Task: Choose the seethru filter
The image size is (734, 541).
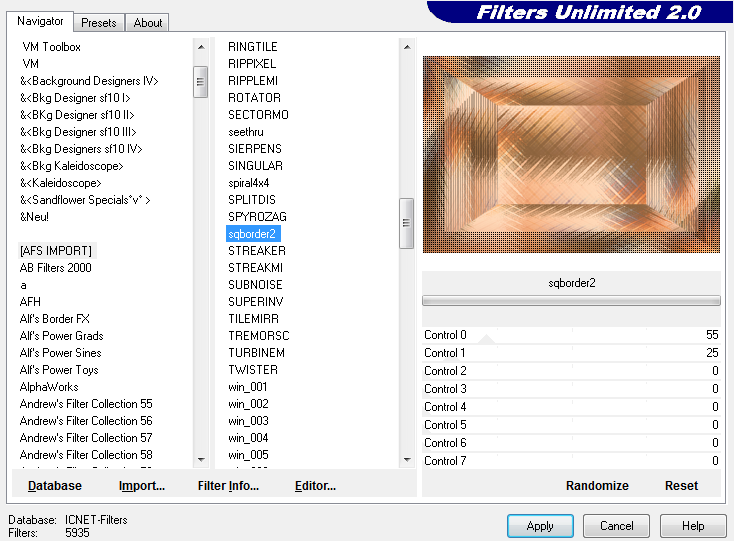Action: [x=246, y=132]
